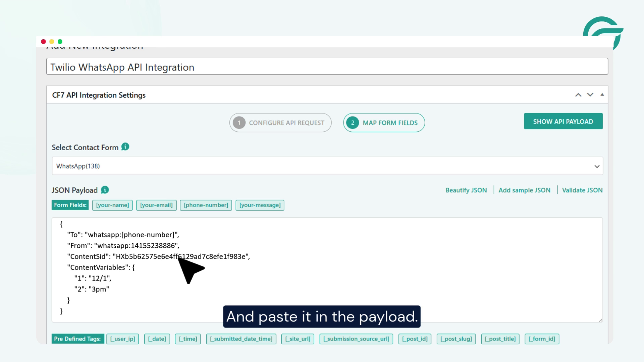Open the WhatsApp(138) contact form dropdown
Viewport: 644px width, 362px height.
click(x=596, y=166)
